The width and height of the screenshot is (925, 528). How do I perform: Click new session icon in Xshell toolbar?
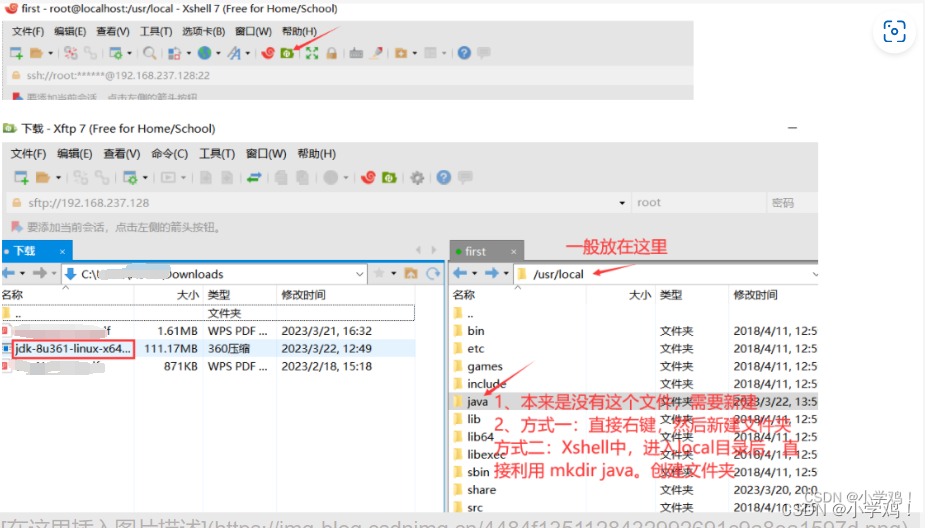click(17, 53)
